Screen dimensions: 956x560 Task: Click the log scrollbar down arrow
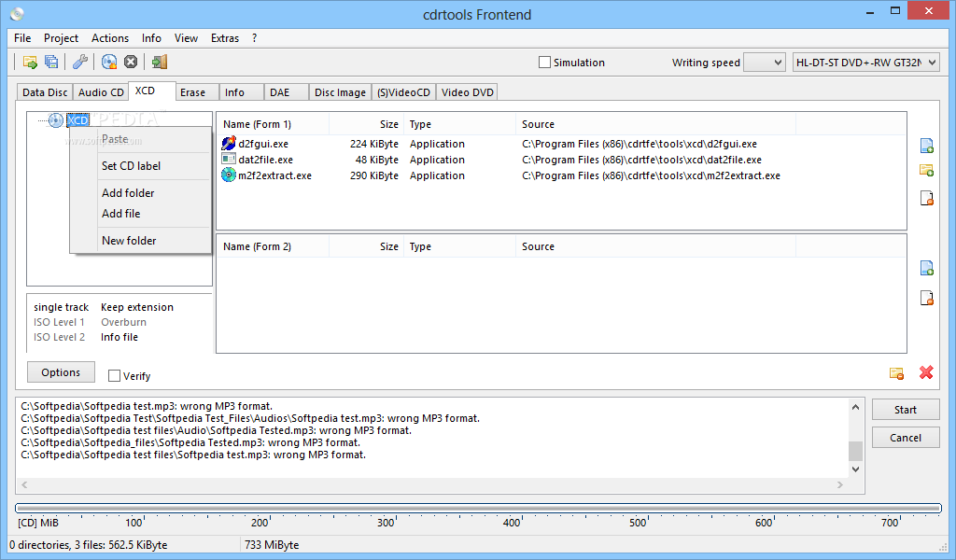[855, 469]
